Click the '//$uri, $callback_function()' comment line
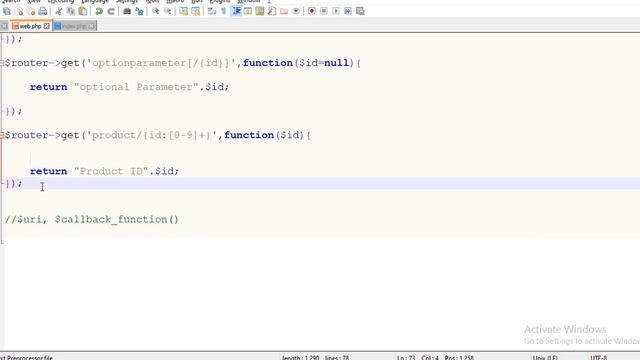 coord(92,220)
